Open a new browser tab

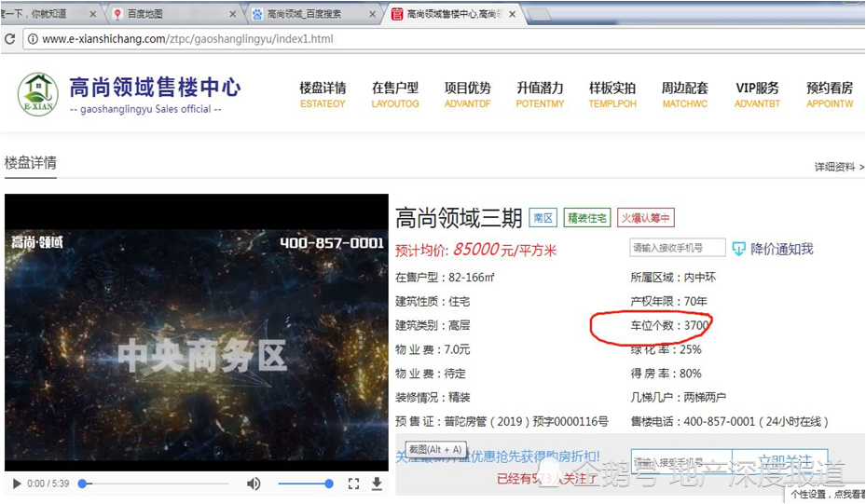tap(539, 15)
